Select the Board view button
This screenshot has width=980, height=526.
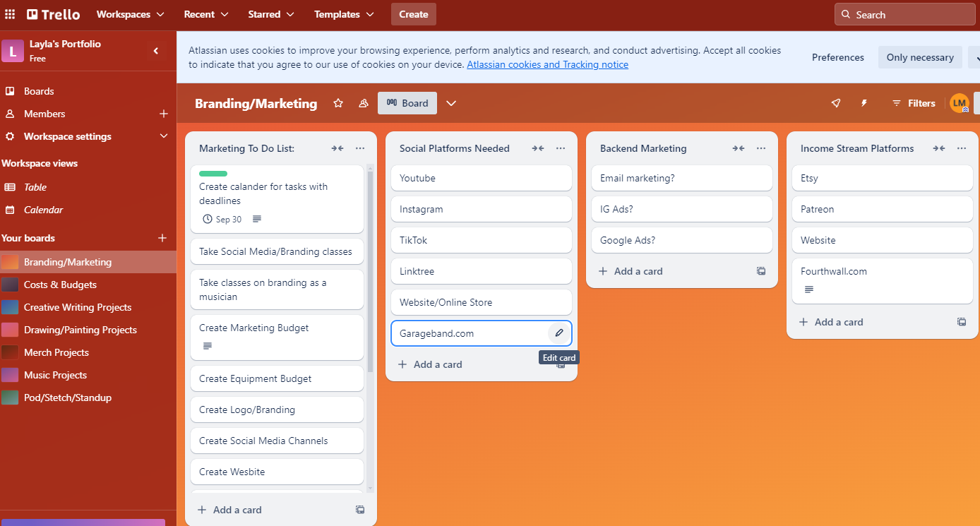click(407, 103)
